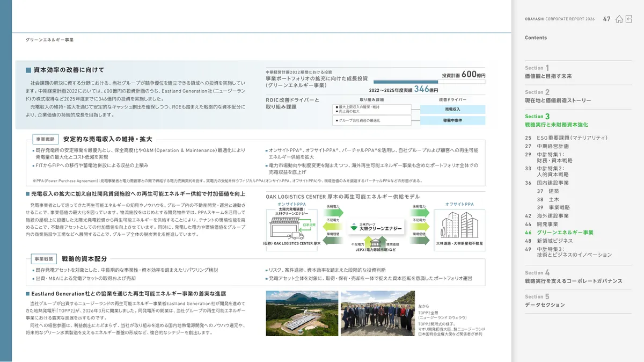Viewport: 644px width, 362px height.
Task: Click the オンサイトPPA label in diagram
Action: [291, 205]
